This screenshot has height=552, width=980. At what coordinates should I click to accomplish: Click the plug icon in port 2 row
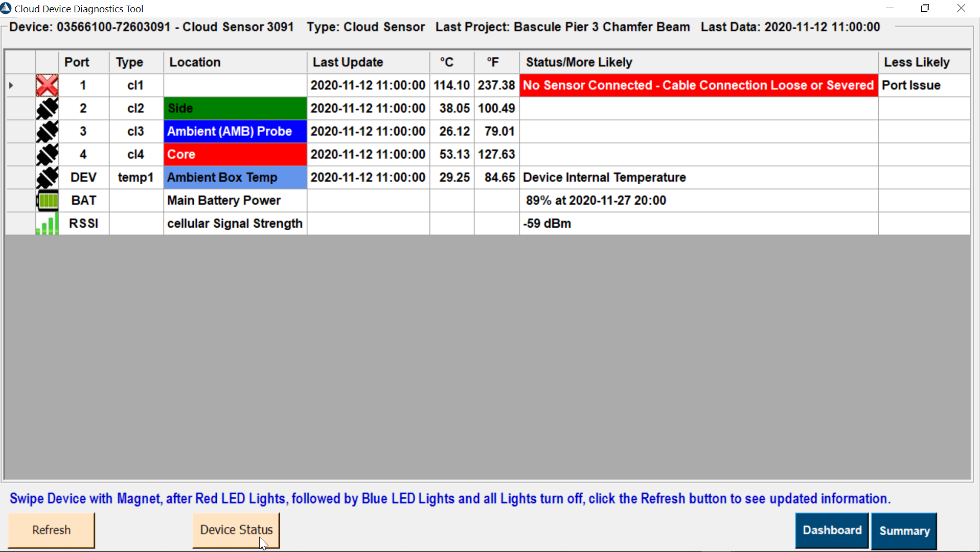click(47, 108)
